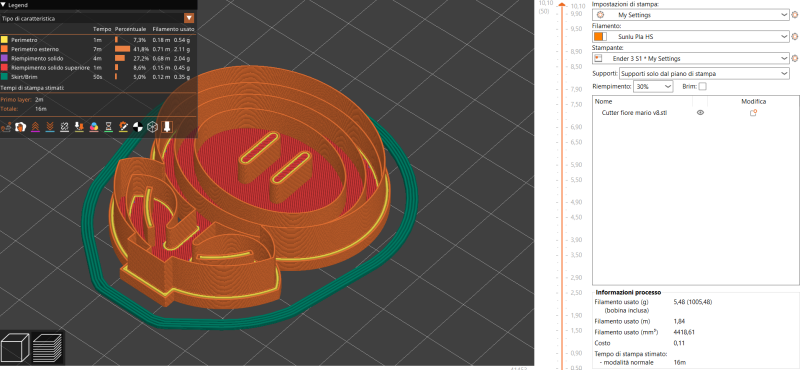This screenshot has width=800, height=370.
Task: Toggle tool marker arrow icon
Action: [166, 127]
